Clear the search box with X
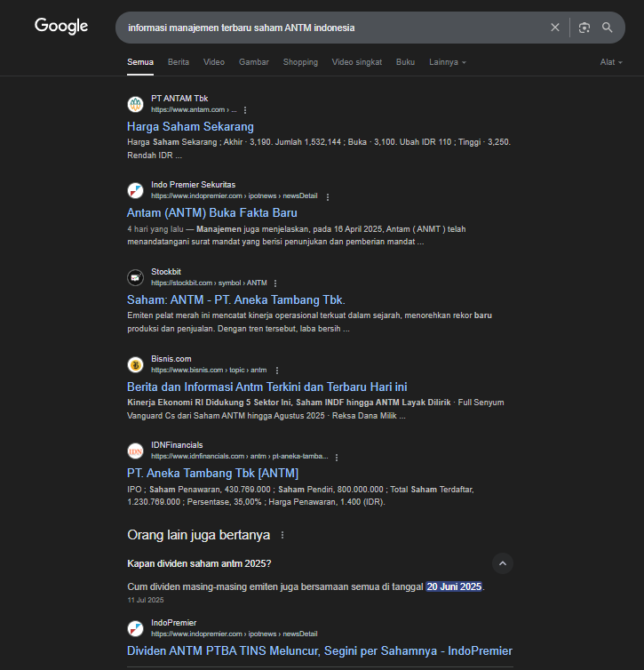Screen dimensions: 644x670 coord(555,28)
